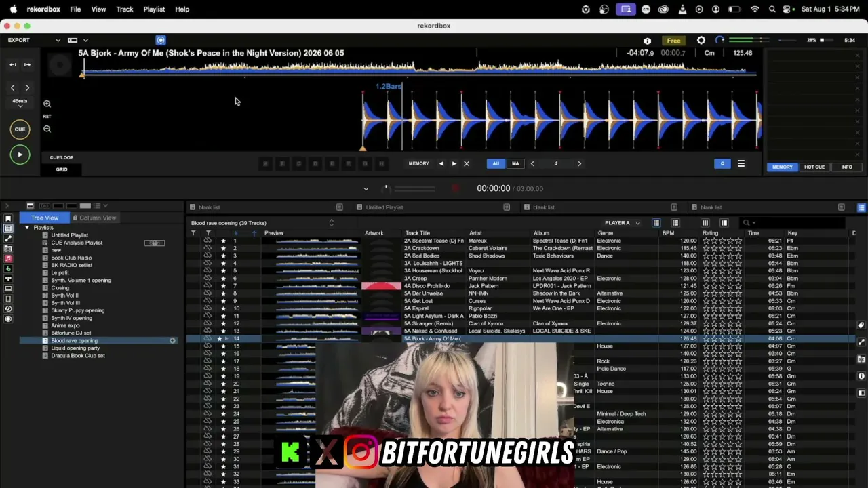Open the EXPORT mode dropdown
Image resolution: width=868 pixels, height=488 pixels.
[34, 41]
